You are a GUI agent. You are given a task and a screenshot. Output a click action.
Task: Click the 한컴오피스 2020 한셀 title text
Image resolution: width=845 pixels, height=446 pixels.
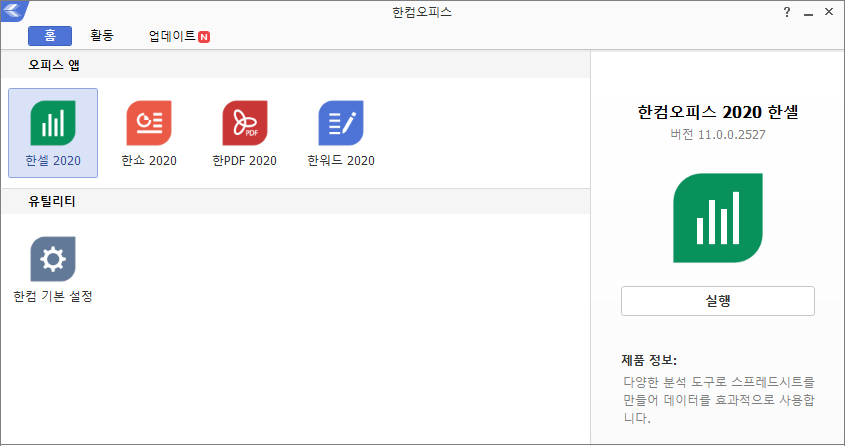coord(718,112)
